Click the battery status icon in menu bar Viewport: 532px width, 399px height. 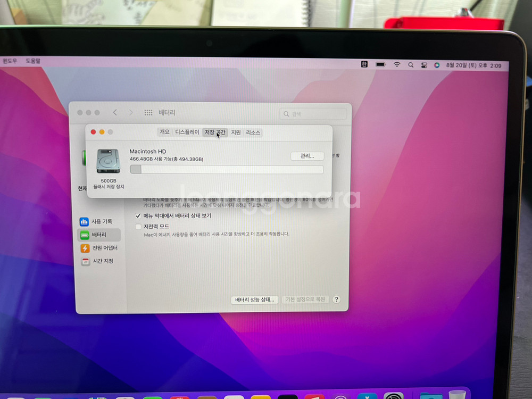pyautogui.click(x=380, y=64)
